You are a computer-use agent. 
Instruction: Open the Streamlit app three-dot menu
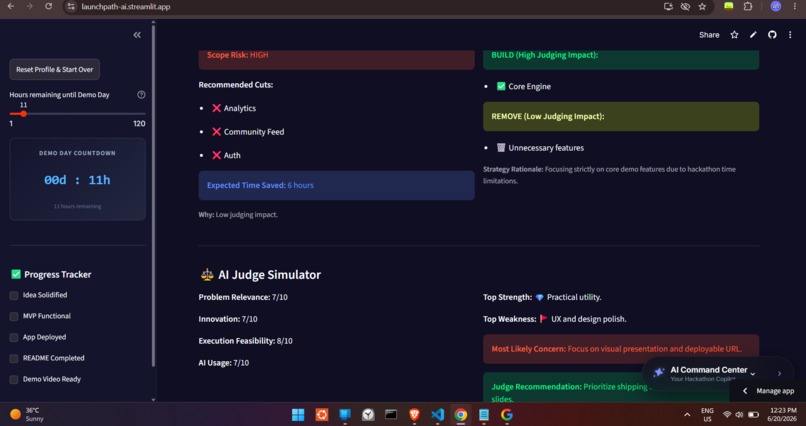tap(790, 35)
